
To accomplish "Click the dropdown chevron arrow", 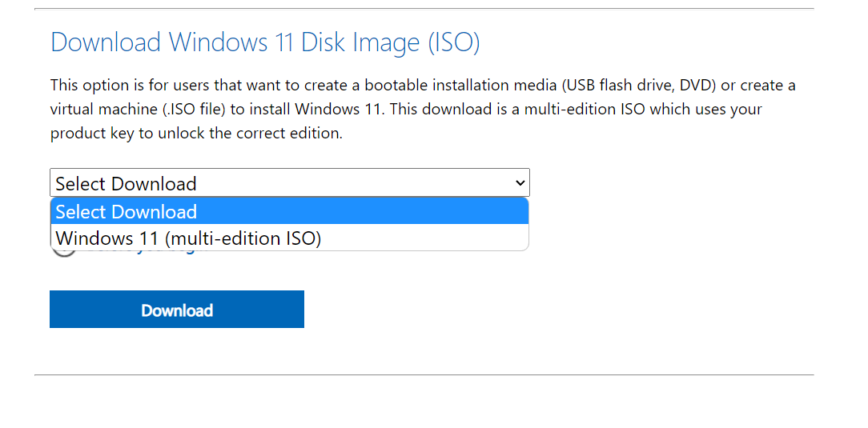I will click(x=520, y=183).
